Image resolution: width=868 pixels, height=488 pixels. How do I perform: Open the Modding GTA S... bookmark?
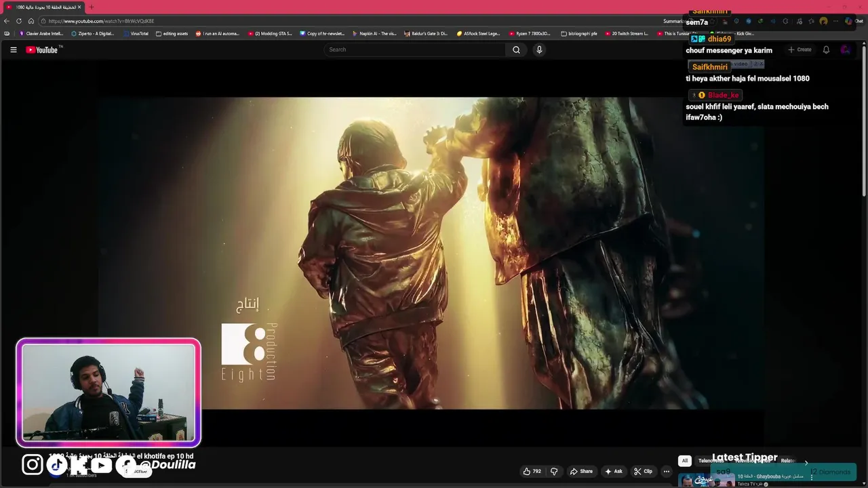[270, 33]
